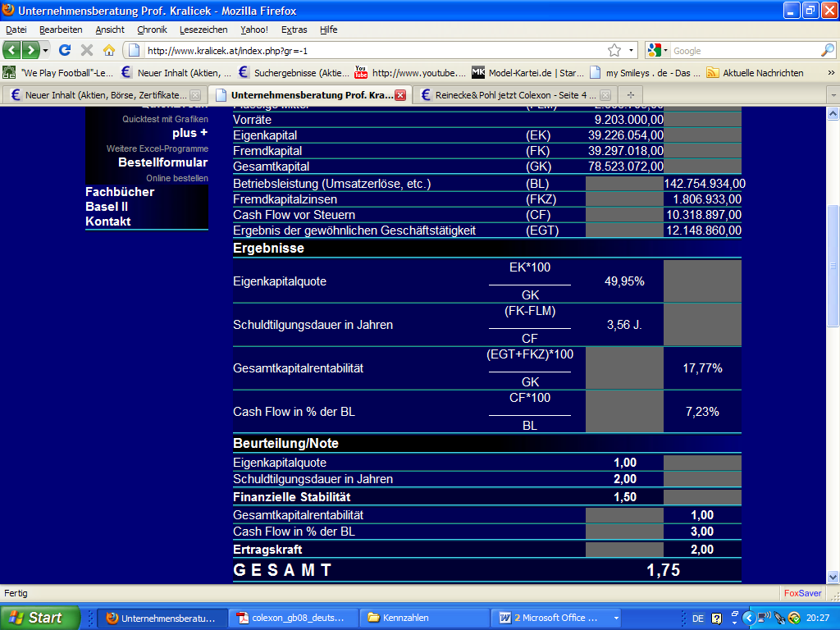
Task: Open the Windows Start button
Action: click(x=39, y=618)
